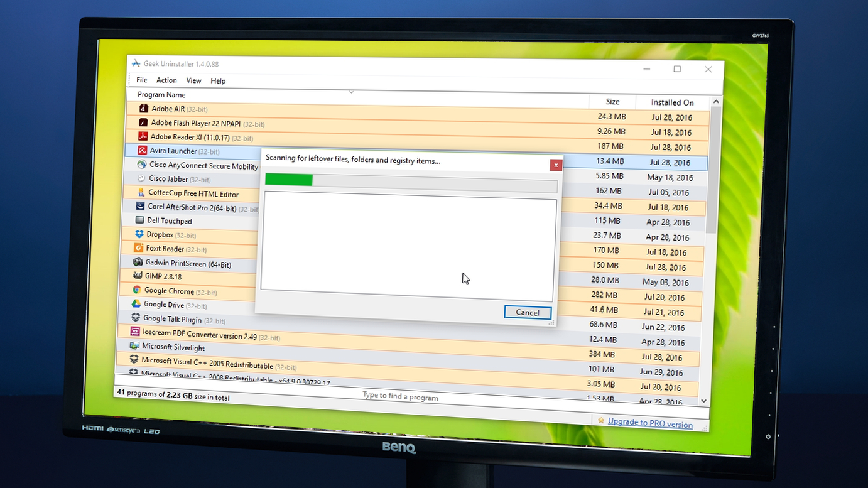868x488 pixels.
Task: Click the 282 MB size cell
Action: [604, 295]
